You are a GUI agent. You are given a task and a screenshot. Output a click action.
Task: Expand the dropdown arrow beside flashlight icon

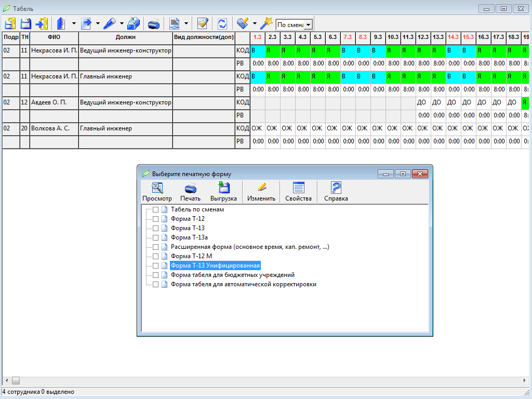[x=122, y=23]
